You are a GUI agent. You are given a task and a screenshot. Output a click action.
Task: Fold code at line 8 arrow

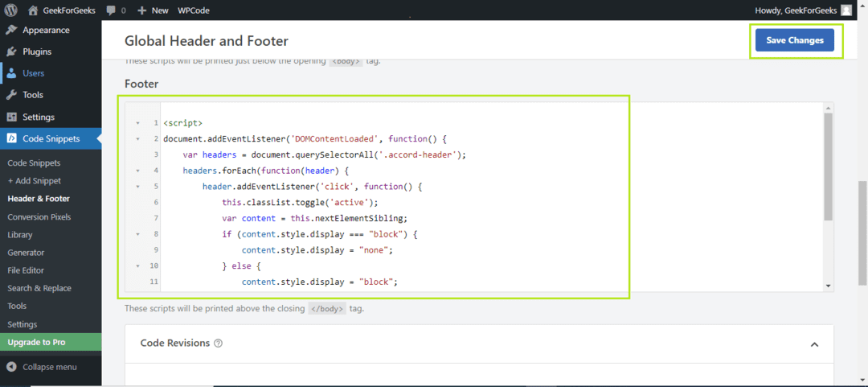(x=137, y=234)
